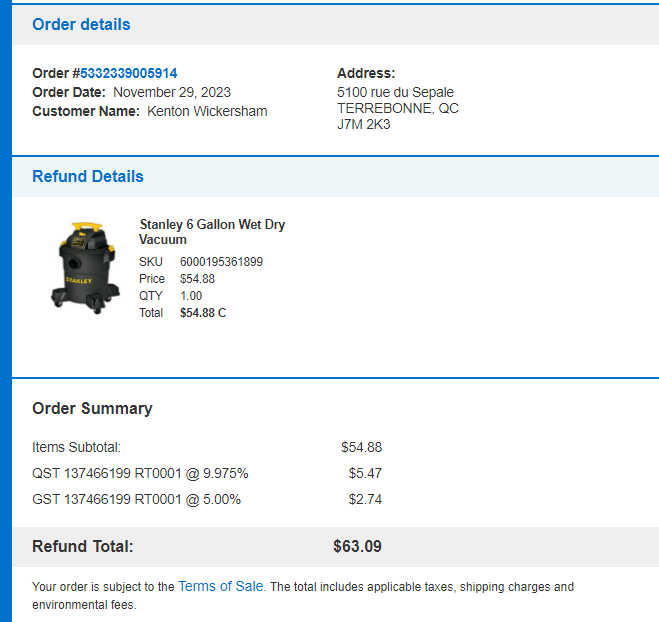The image size is (659, 622).
Task: Click the street address 5100 rue du Sepale
Action: 395,92
